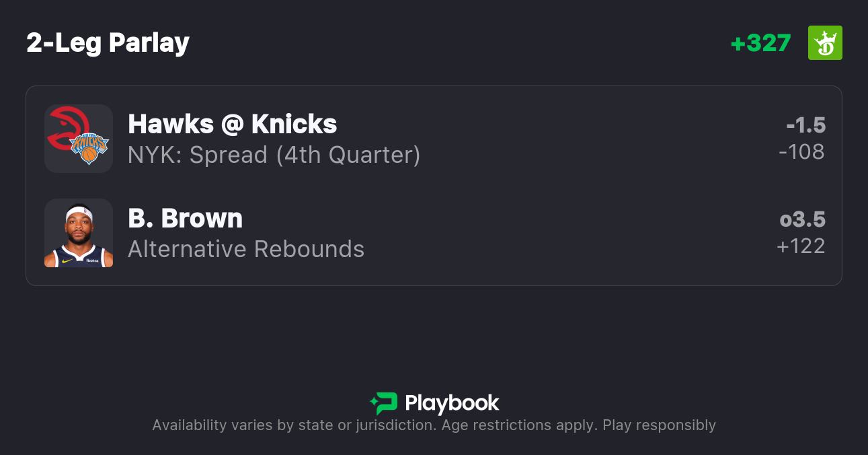The height and width of the screenshot is (455, 868).
Task: Select the o3.5 rebounds line
Action: (802, 219)
